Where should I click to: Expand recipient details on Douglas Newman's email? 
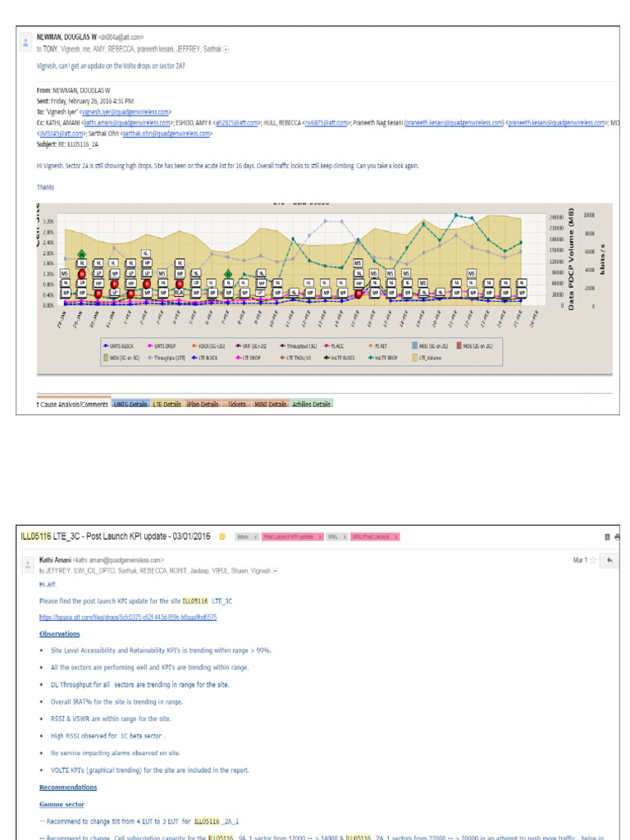click(226, 49)
